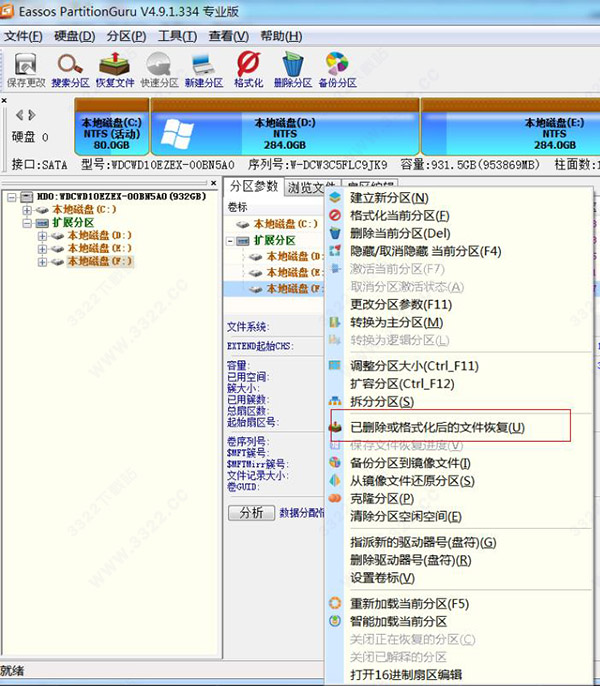Open the 文件(F) menu
The image size is (600, 686).
tap(23, 36)
